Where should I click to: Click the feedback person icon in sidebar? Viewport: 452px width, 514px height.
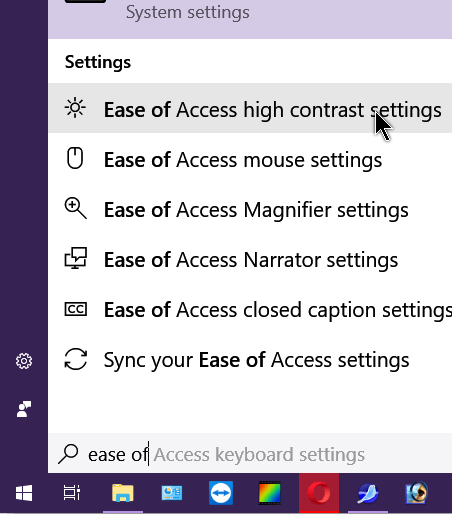tap(24, 409)
